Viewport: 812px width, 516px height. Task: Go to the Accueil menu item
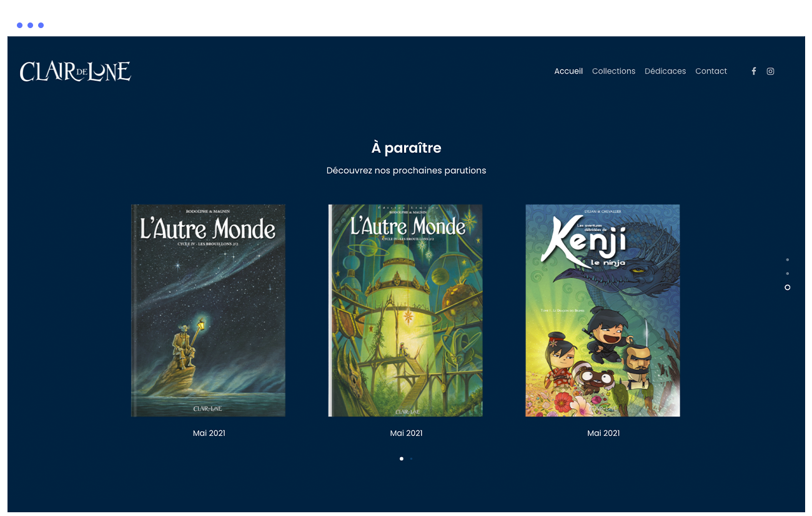pos(568,71)
